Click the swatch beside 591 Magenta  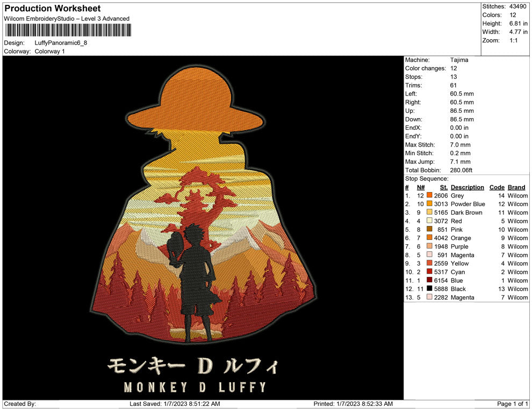(429, 254)
